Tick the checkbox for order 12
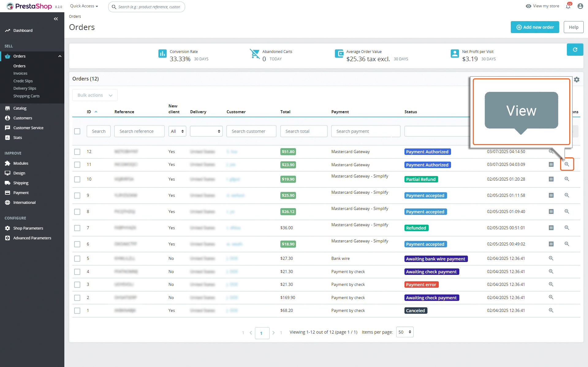 pos(77,152)
